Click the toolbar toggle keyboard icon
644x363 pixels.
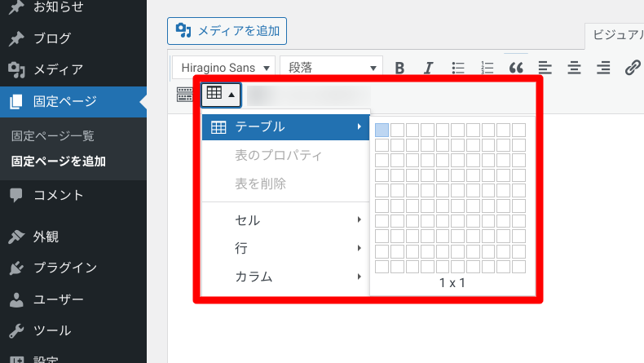pyautogui.click(x=185, y=95)
